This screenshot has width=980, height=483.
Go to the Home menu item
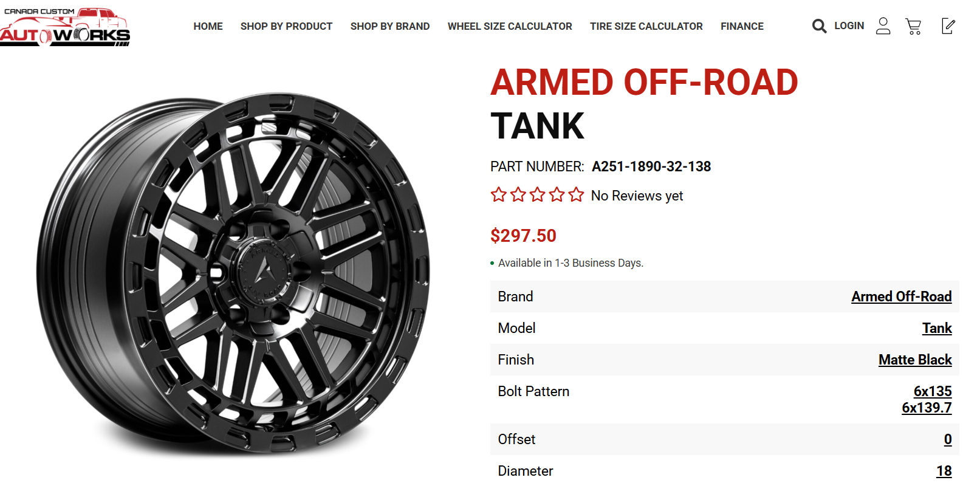click(208, 27)
